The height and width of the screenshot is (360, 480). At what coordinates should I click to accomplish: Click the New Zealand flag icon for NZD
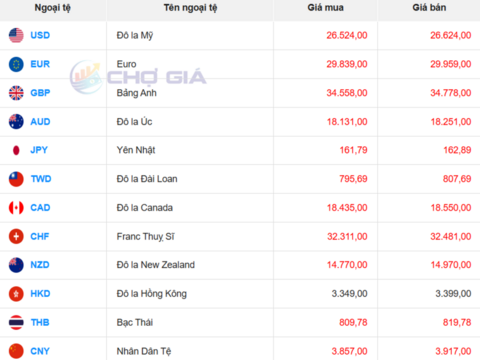click(16, 265)
